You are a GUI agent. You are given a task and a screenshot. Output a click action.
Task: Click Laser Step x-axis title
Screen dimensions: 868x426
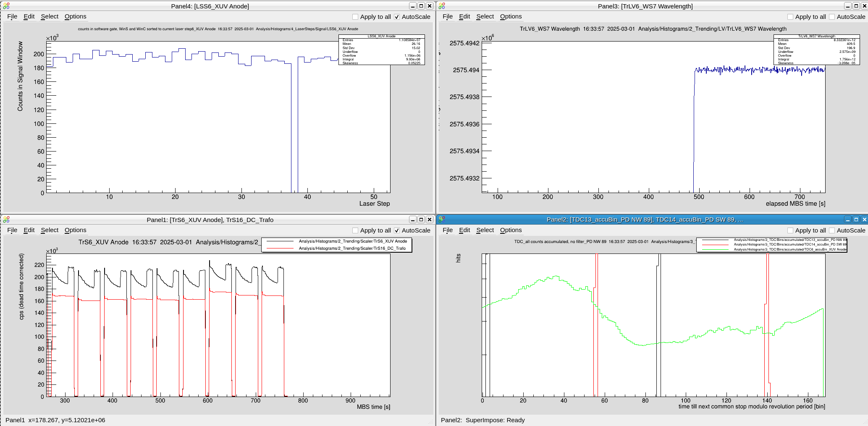(375, 204)
